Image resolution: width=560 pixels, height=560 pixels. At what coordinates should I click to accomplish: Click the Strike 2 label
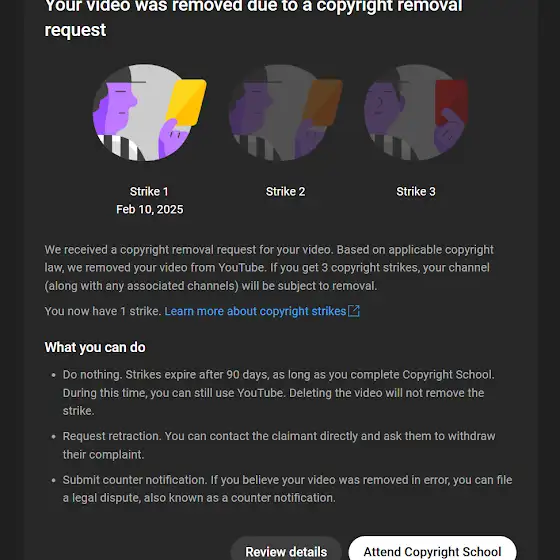tap(285, 192)
